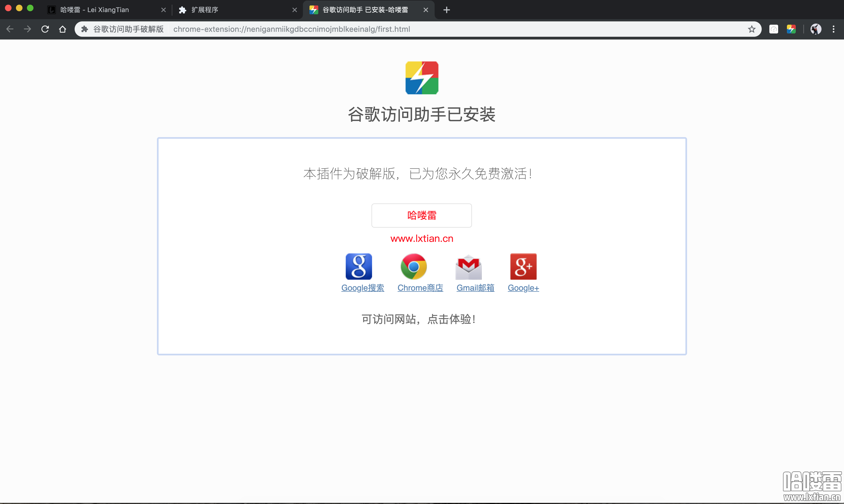Click the browser back arrow
Viewport: 844px width, 504px height.
(x=10, y=29)
